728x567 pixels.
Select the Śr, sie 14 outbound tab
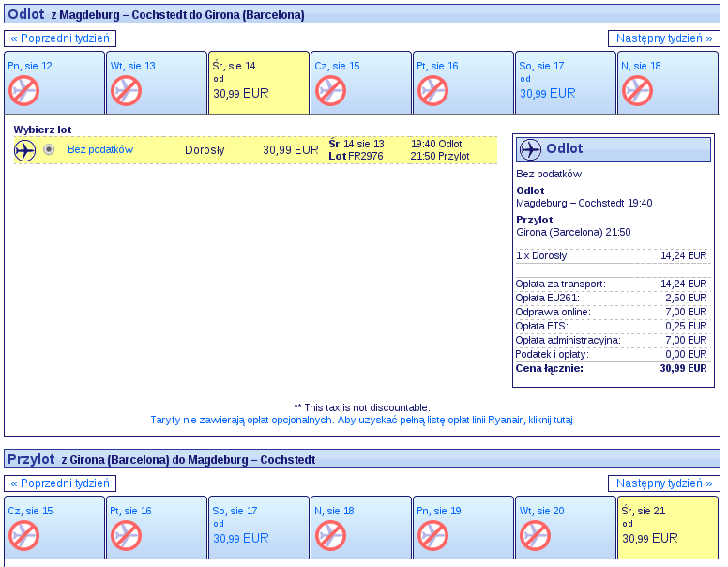259,83
